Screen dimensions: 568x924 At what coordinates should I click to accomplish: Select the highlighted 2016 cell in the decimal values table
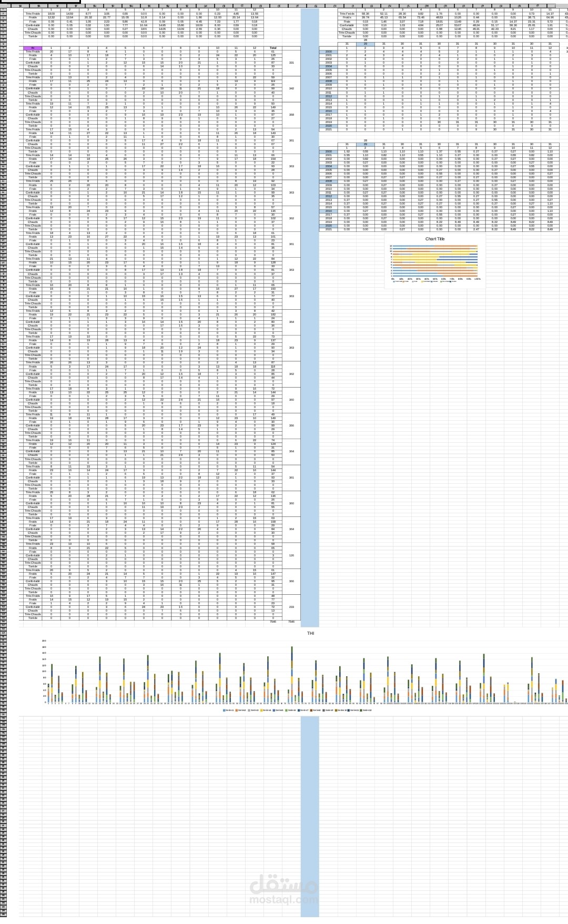tap(329, 211)
